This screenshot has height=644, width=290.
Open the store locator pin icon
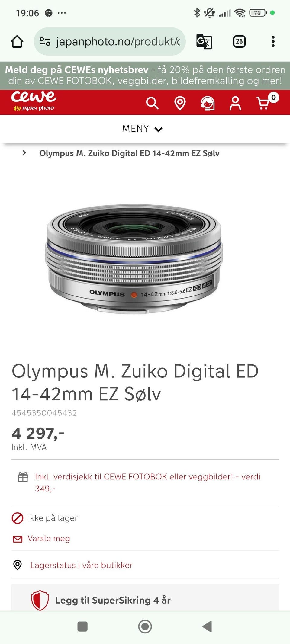180,103
